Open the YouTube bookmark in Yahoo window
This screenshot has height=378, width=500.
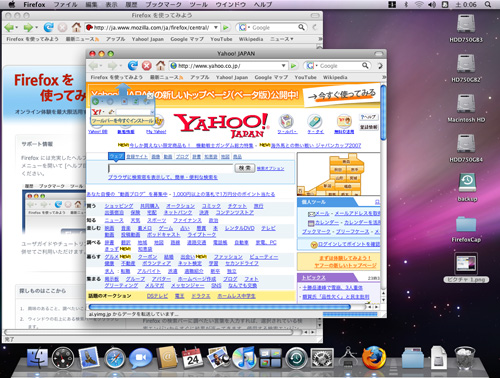[x=305, y=77]
